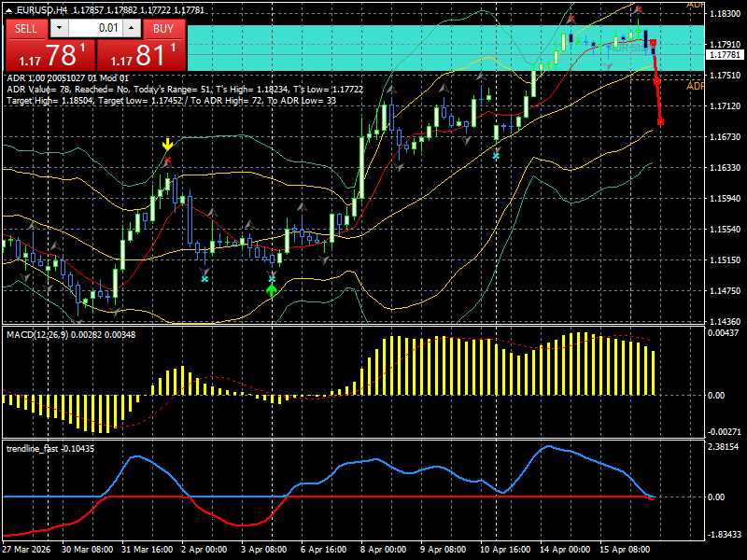Click the 0.00437 MACD scale value

coord(723,333)
